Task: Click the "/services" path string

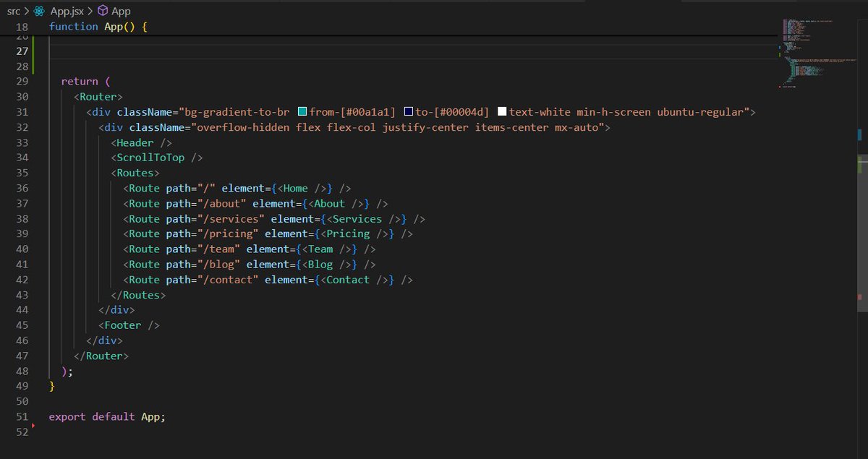Action: pyautogui.click(x=231, y=218)
